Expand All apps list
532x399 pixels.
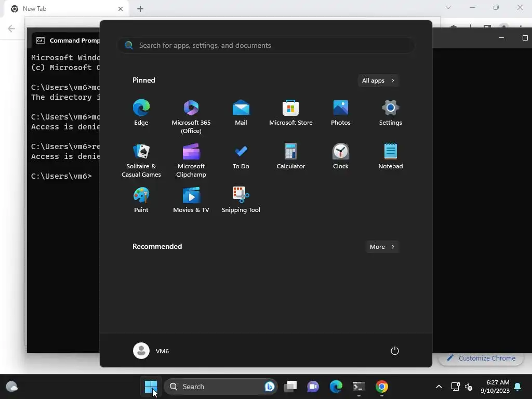click(378, 81)
